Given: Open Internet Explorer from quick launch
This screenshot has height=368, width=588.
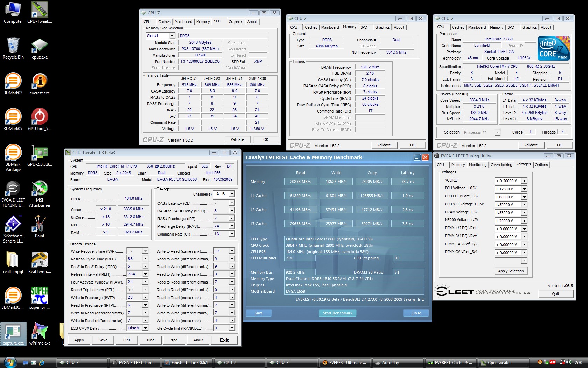Looking at the screenshot, I should pos(41,363).
